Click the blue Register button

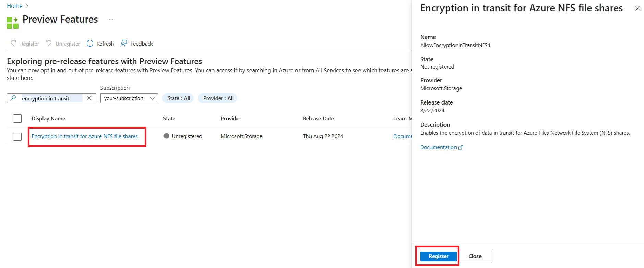(x=438, y=256)
